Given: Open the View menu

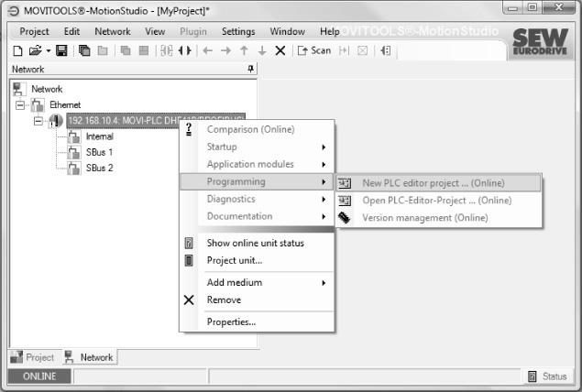Looking at the screenshot, I should 155,31.
